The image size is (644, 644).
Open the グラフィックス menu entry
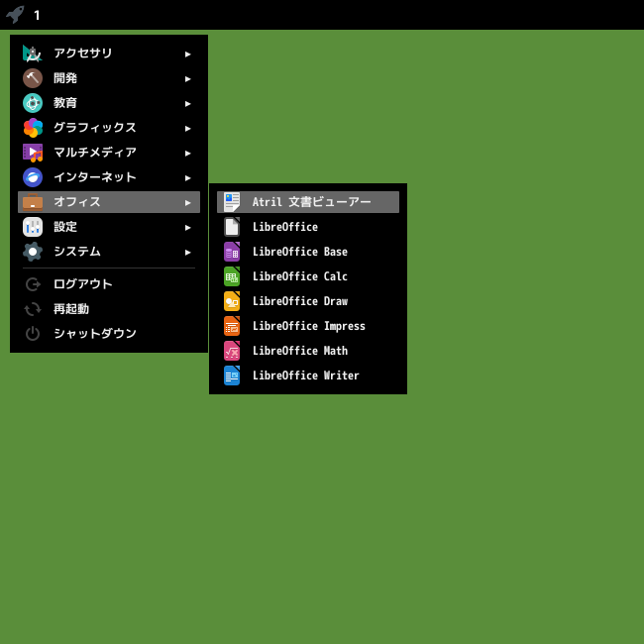tap(109, 128)
